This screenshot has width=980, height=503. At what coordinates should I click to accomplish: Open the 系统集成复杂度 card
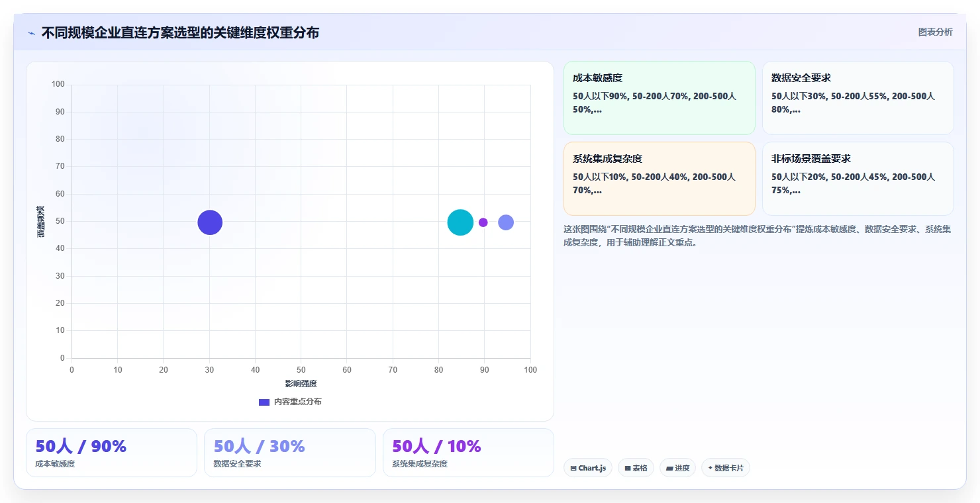point(660,179)
